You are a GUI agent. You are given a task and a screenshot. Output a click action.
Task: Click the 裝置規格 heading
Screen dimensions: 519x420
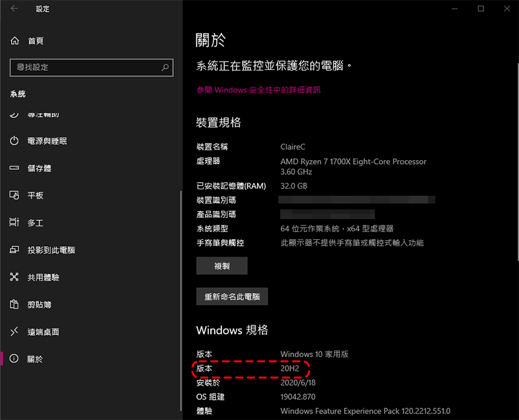point(219,122)
